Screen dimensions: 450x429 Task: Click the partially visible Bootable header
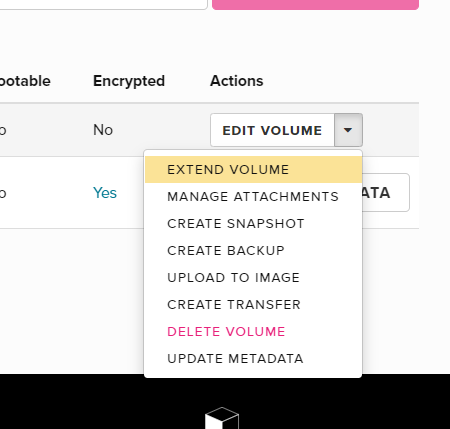[25, 81]
